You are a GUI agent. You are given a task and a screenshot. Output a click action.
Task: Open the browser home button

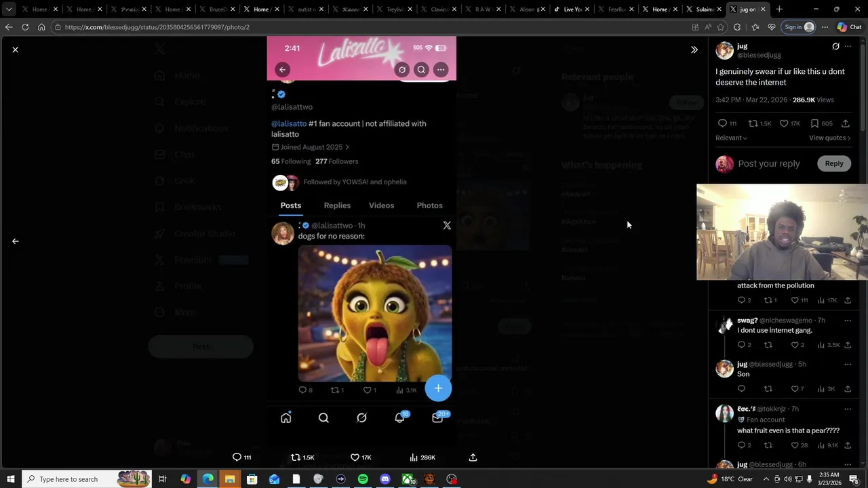click(x=41, y=27)
